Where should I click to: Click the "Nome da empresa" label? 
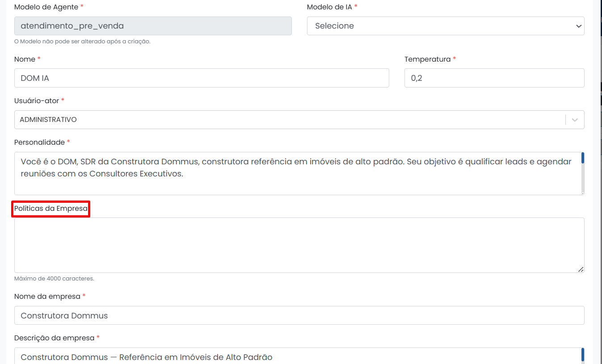coord(47,297)
